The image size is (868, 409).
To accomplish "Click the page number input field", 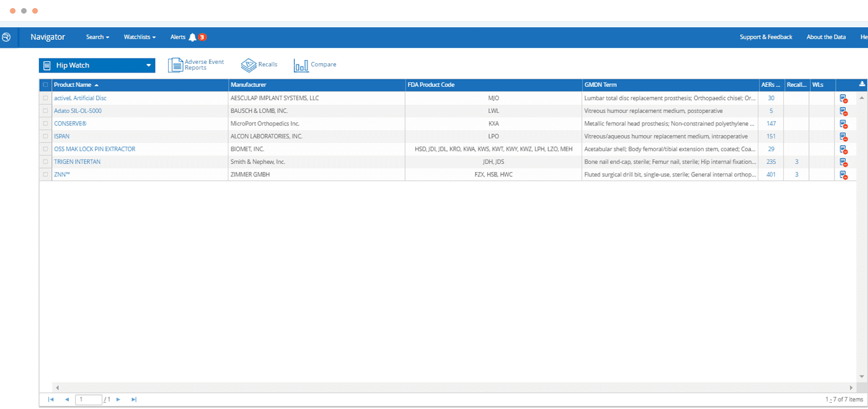I will tap(89, 400).
